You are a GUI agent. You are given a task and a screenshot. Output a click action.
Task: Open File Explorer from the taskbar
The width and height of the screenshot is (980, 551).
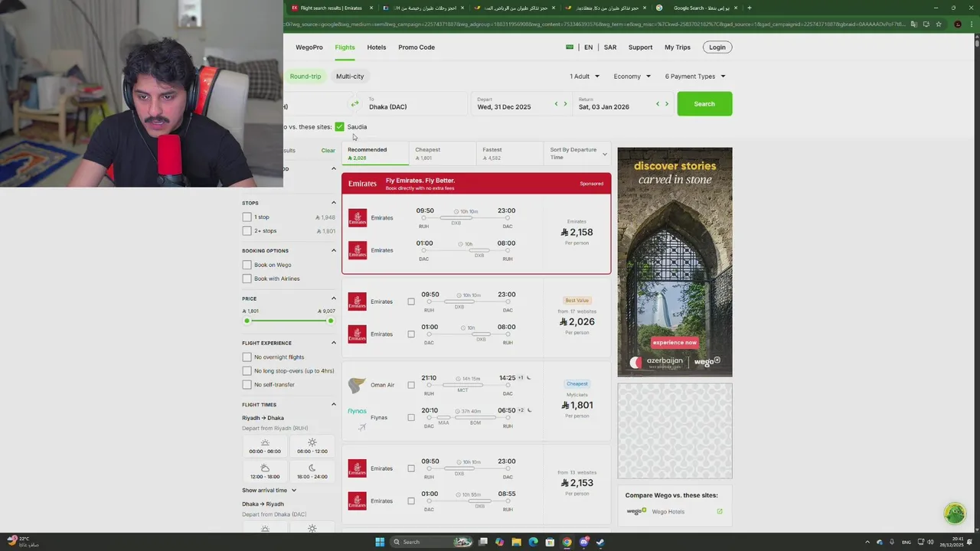pos(516,542)
